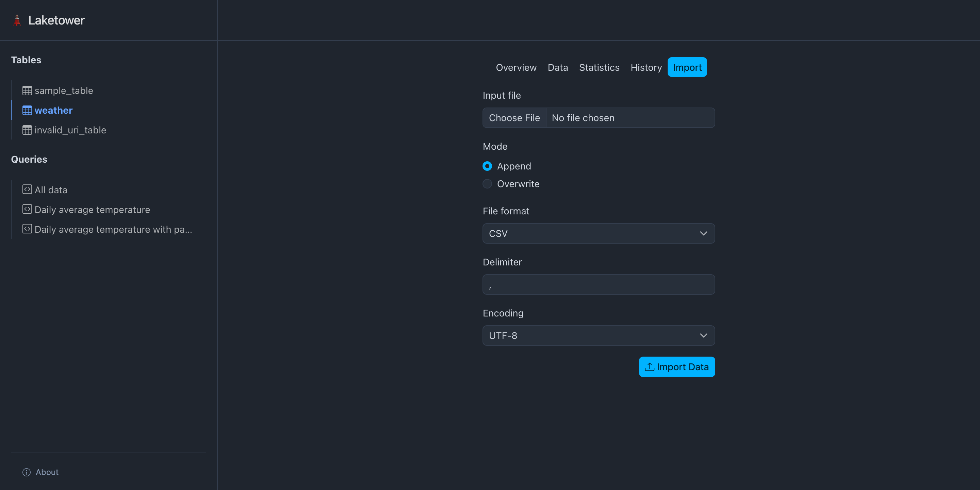The width and height of the screenshot is (980, 490).
Task: Select the Append mode radio button
Action: click(x=487, y=166)
